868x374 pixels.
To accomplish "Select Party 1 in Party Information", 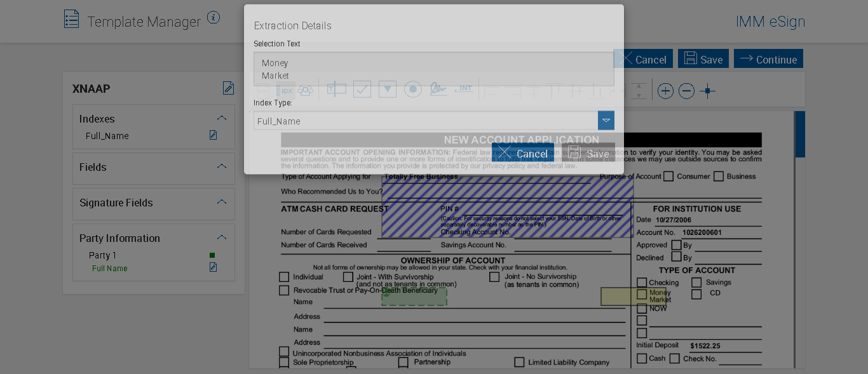I will click(x=102, y=255).
